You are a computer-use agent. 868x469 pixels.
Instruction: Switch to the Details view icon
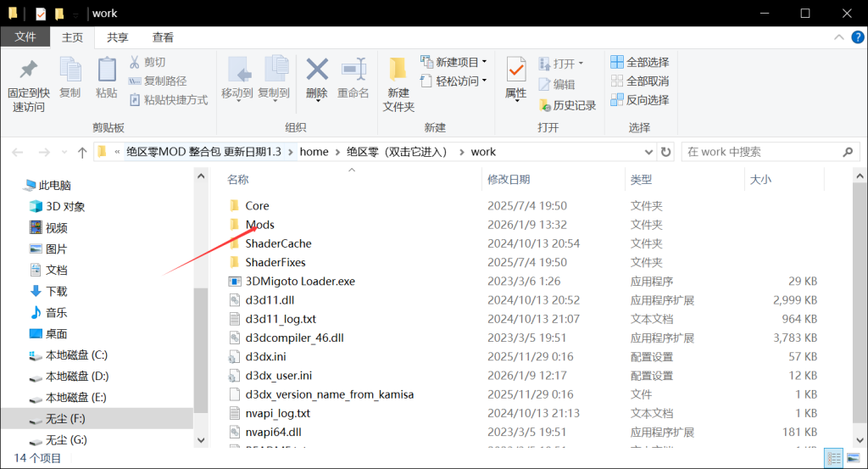834,459
